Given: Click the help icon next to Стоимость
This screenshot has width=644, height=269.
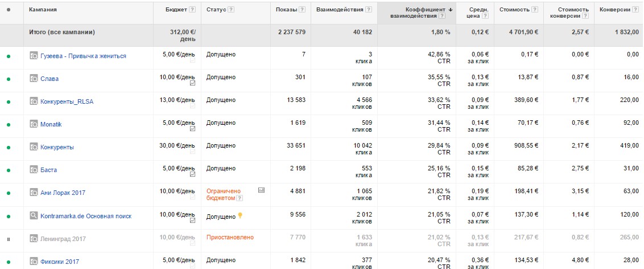Looking at the screenshot, I should tap(534, 10).
